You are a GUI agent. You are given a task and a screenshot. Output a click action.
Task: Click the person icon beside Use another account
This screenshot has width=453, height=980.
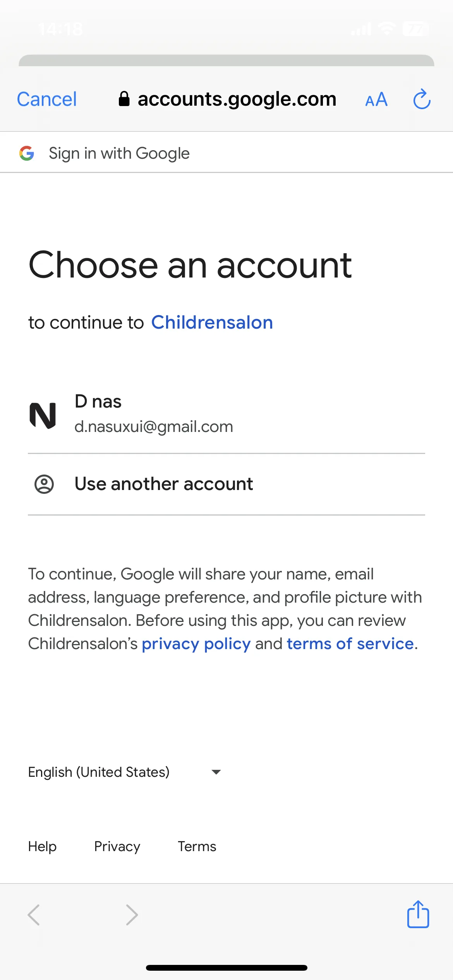(x=44, y=484)
